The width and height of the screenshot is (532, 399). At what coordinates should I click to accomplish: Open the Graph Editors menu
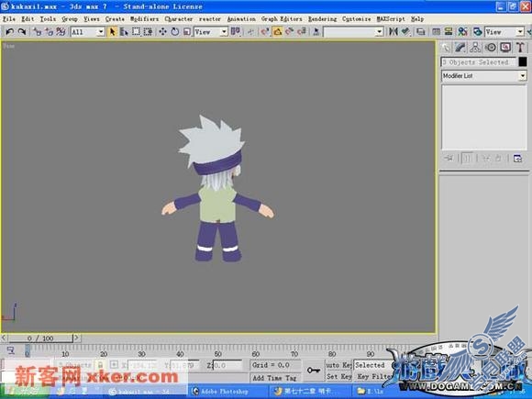282,19
